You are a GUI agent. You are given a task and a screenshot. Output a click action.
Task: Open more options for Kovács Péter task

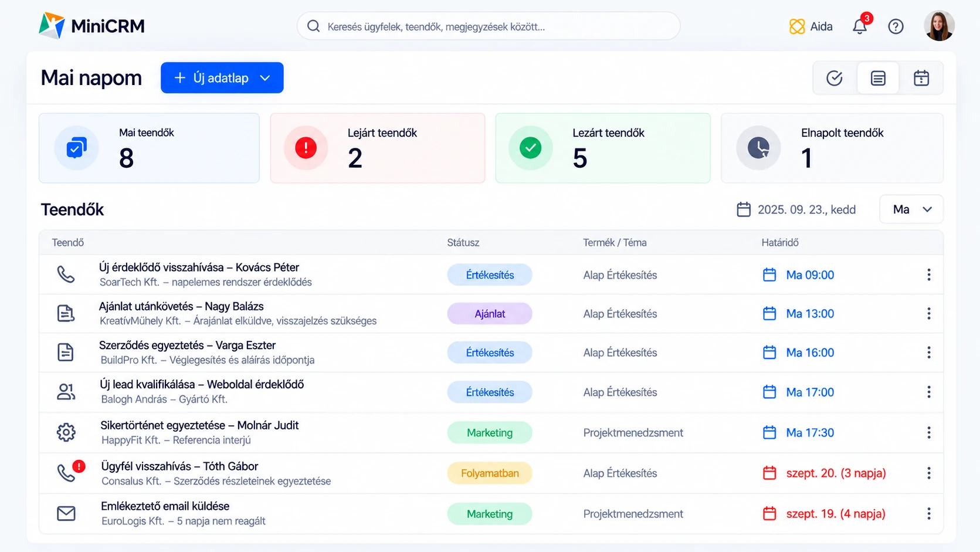point(929,275)
